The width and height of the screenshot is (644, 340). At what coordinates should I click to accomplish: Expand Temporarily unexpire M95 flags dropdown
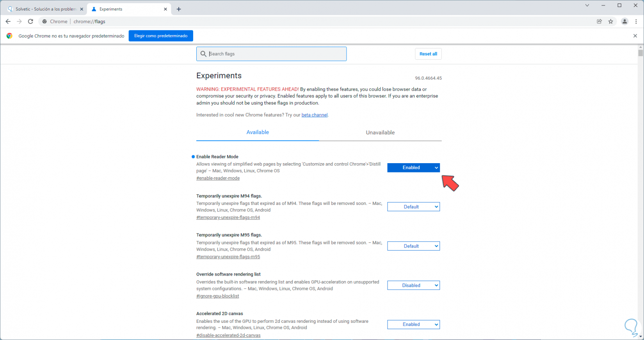[x=413, y=246]
